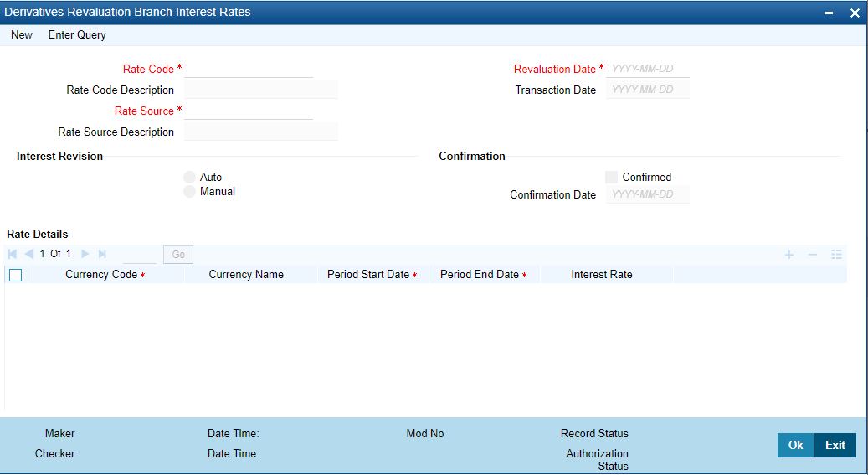This screenshot has height=475, width=868.
Task: Open single record view icon
Action: (836, 255)
